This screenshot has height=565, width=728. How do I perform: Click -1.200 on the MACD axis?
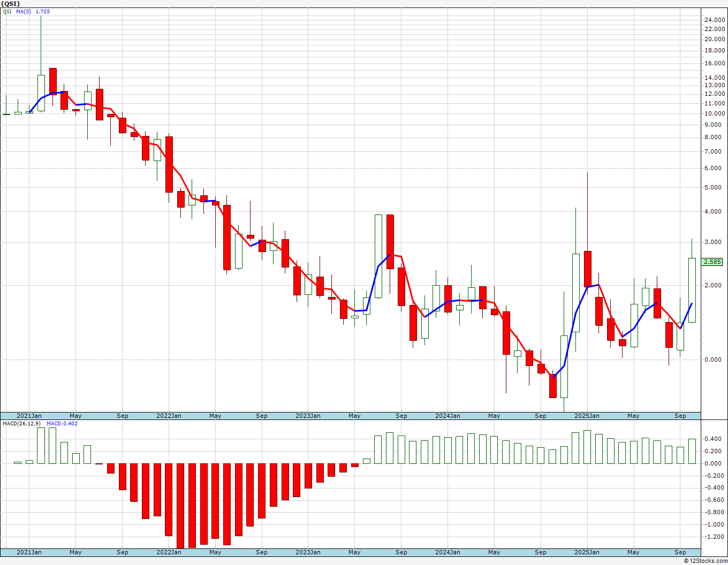point(715,537)
